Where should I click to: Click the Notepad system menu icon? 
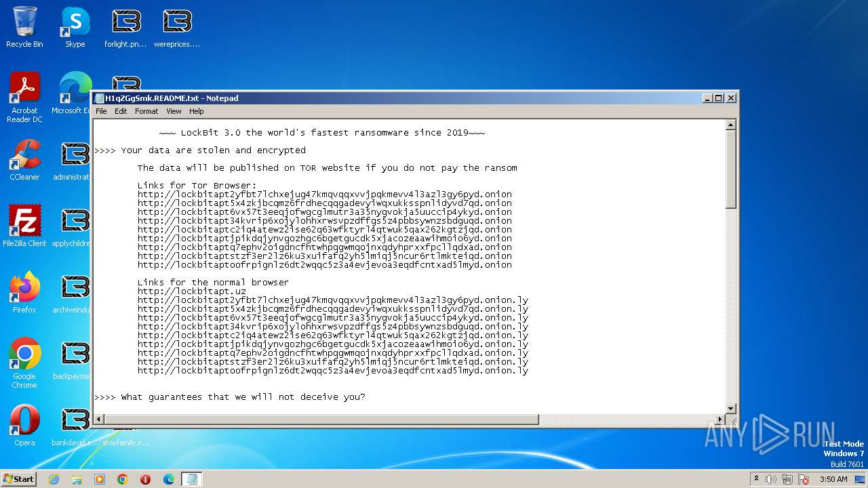click(100, 98)
